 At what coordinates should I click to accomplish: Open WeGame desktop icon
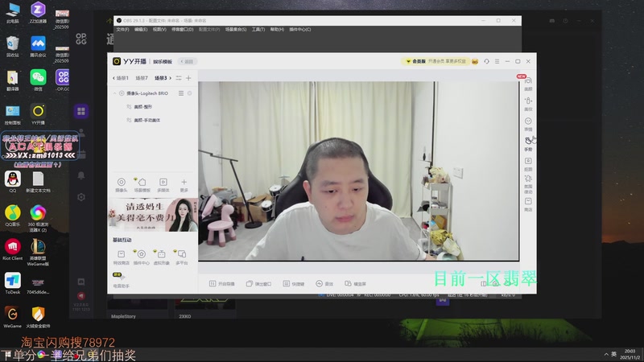(x=13, y=317)
